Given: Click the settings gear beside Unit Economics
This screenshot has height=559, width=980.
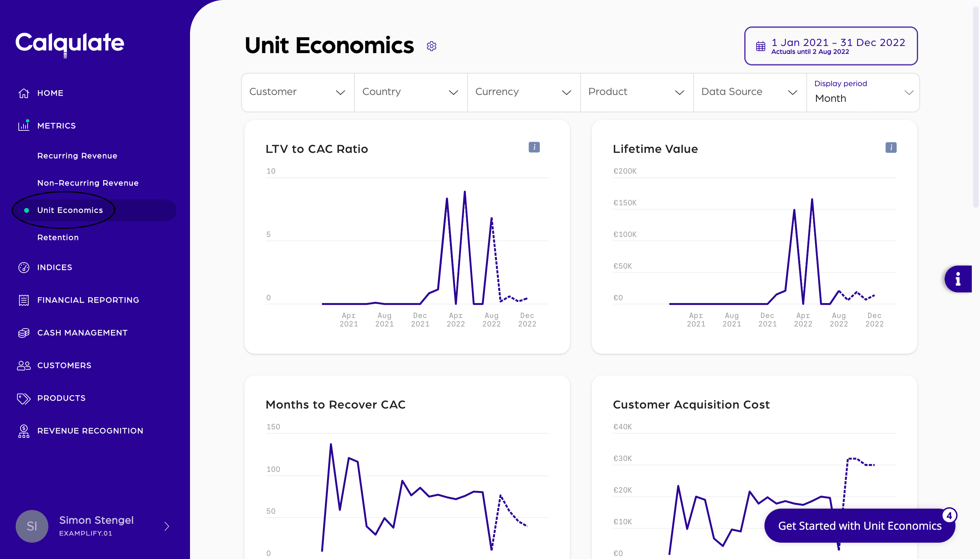Looking at the screenshot, I should tap(431, 46).
